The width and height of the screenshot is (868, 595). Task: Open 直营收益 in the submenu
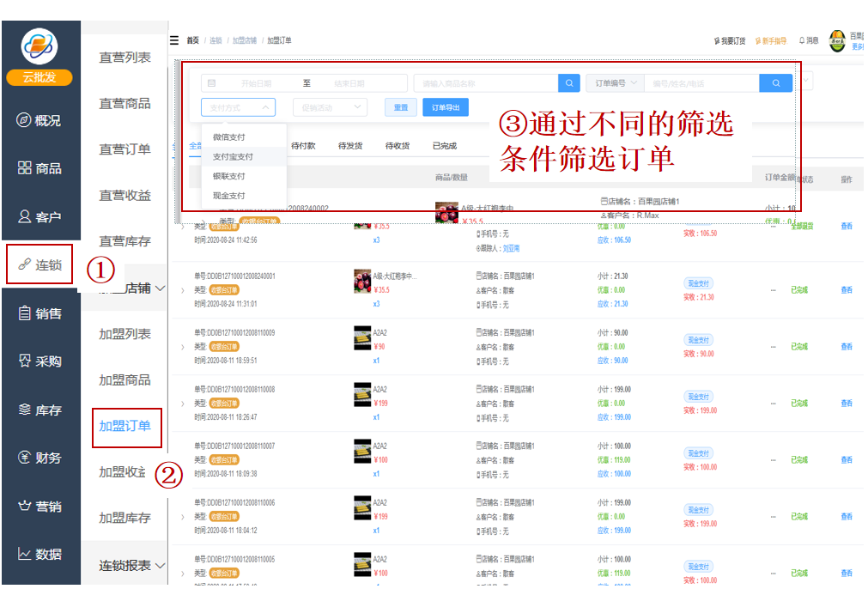tap(124, 196)
